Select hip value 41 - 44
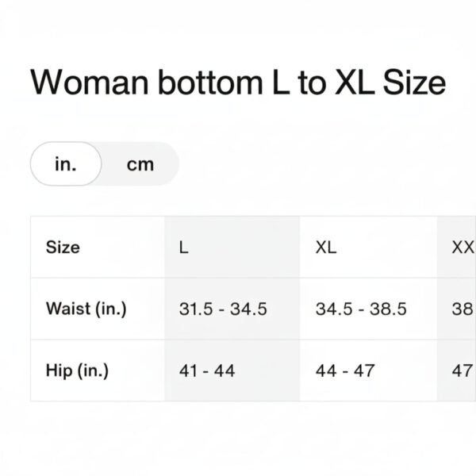476x476 pixels. coord(207,370)
